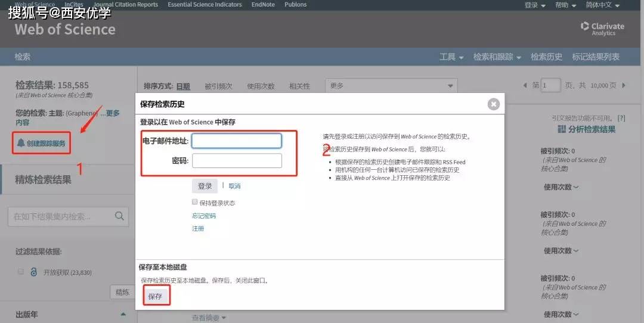This screenshot has height=323, width=644.
Task: Sort results by 被引频次
Action: pos(218,86)
